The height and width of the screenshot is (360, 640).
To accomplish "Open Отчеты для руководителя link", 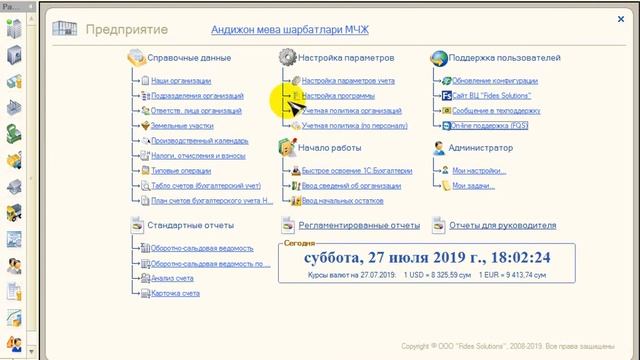I will [503, 225].
